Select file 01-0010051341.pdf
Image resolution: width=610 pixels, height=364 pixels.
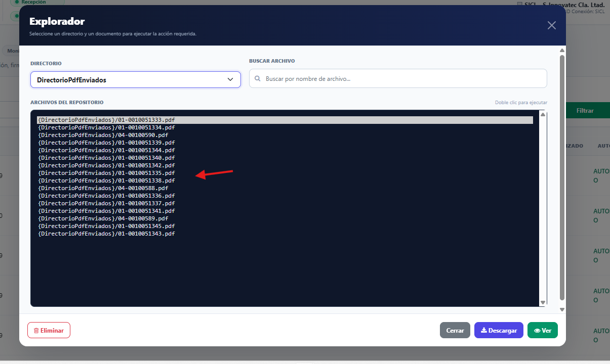pos(285,211)
